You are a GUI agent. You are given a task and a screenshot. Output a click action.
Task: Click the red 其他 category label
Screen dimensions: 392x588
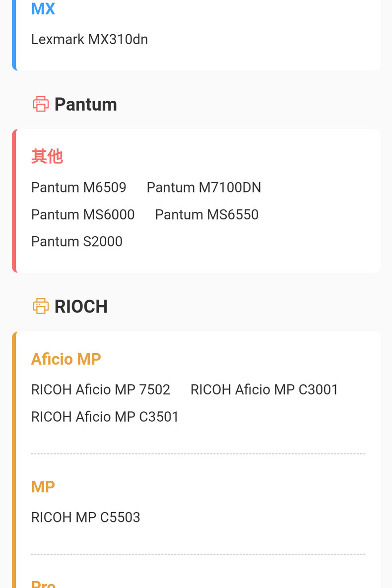coord(47,157)
